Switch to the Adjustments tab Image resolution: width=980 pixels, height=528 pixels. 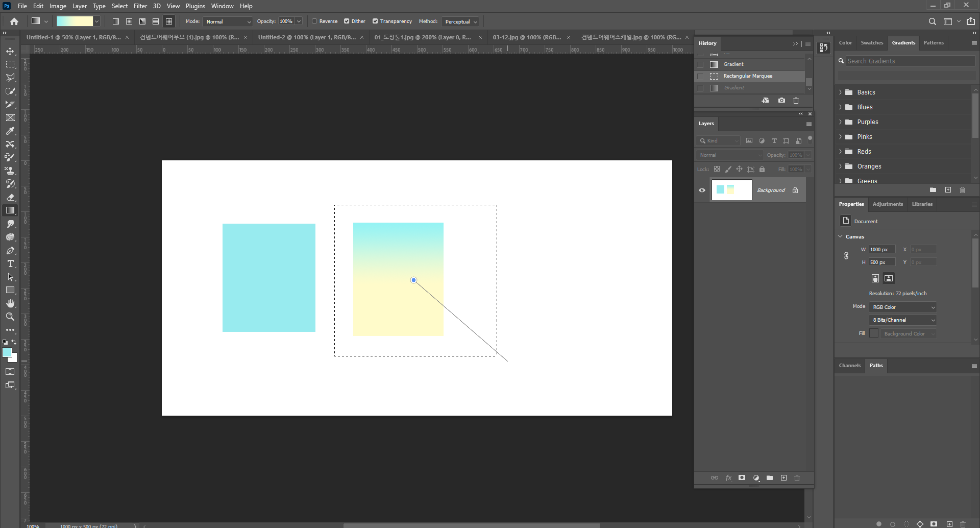pyautogui.click(x=888, y=204)
